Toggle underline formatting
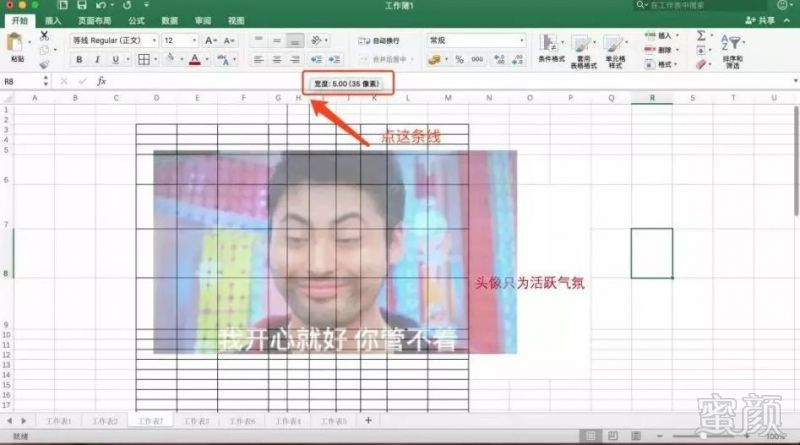 (x=115, y=60)
